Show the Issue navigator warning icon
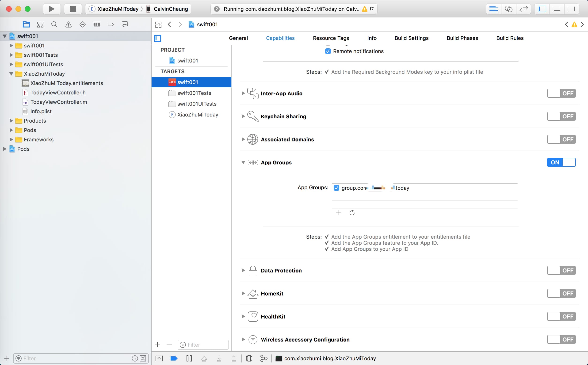588x365 pixels. tap(69, 24)
